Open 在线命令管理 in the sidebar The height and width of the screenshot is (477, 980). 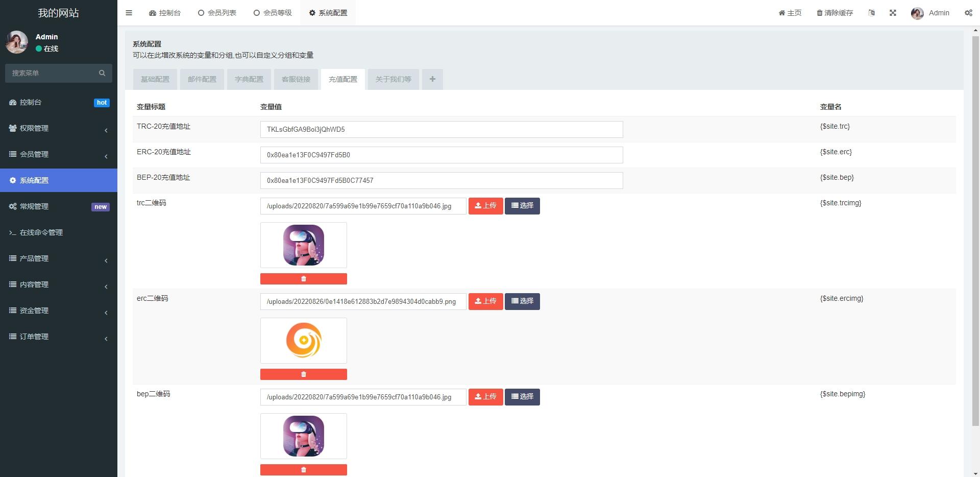pyautogui.click(x=59, y=232)
